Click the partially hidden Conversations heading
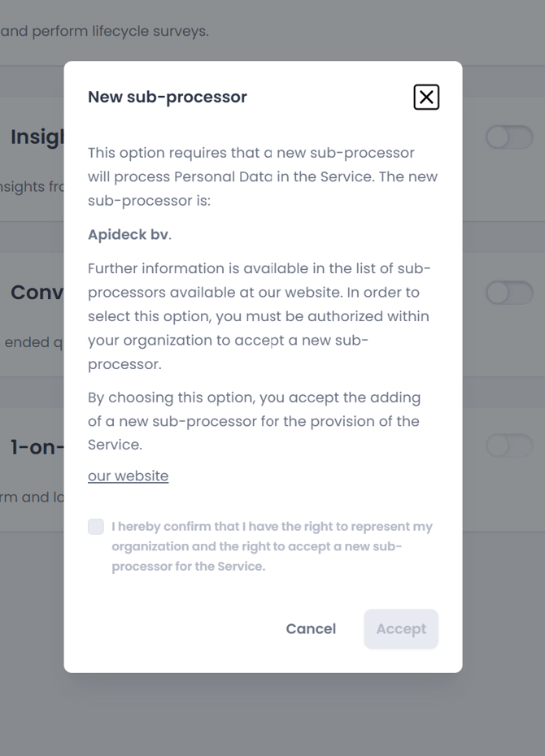 tap(37, 293)
